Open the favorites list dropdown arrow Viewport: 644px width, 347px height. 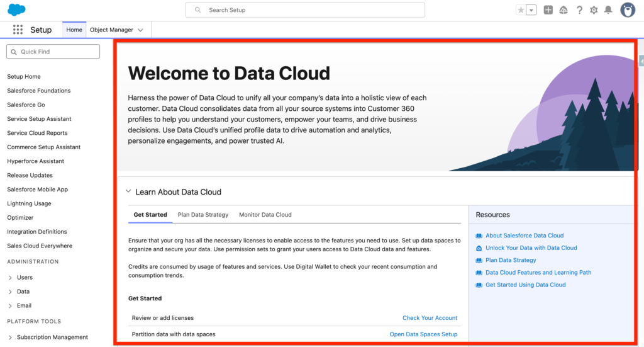531,10
